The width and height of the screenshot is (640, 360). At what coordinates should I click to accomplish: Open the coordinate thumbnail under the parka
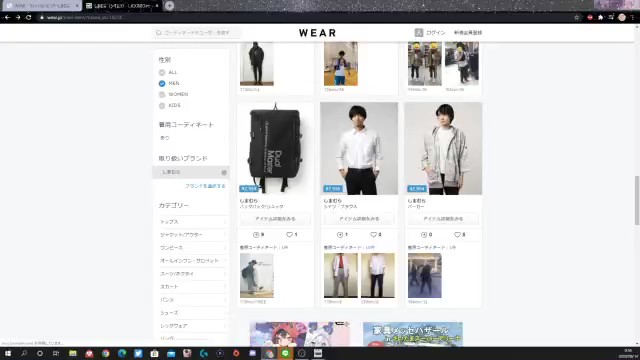tap(424, 276)
